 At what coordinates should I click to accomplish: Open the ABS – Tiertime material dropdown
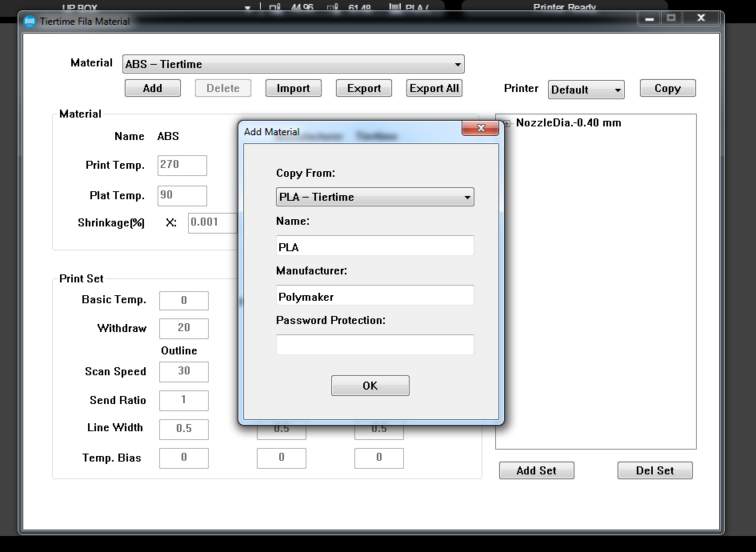pos(293,64)
